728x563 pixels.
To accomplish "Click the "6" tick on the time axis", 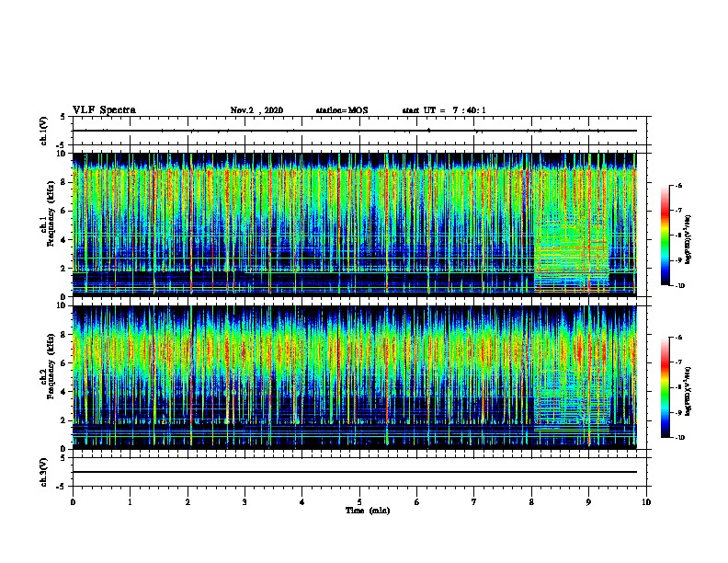I will click(x=417, y=502).
